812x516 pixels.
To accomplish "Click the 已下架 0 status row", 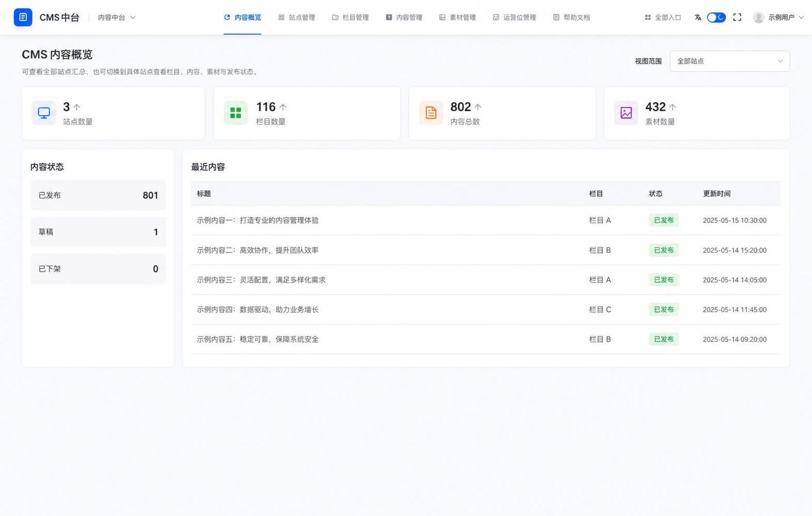I will (x=98, y=269).
